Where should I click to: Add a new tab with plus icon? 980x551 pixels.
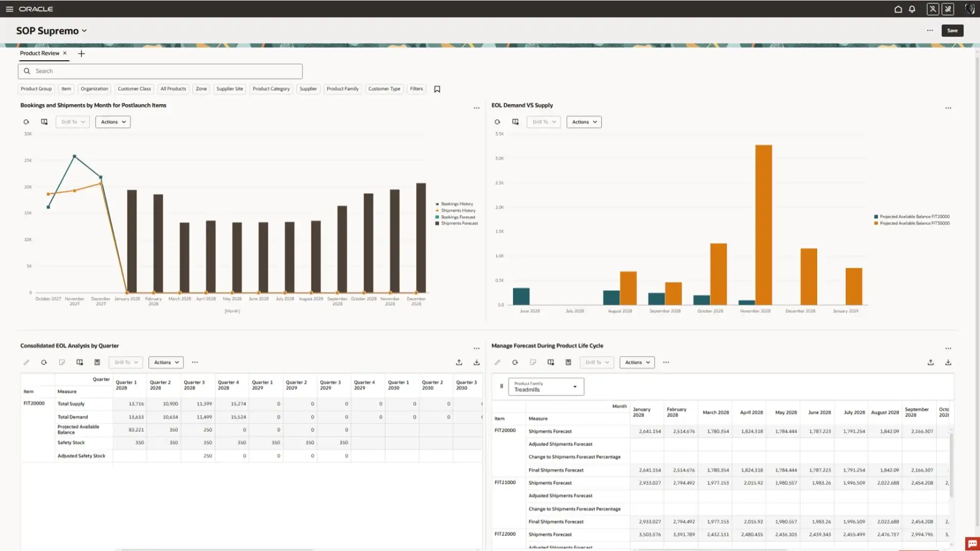pos(81,54)
